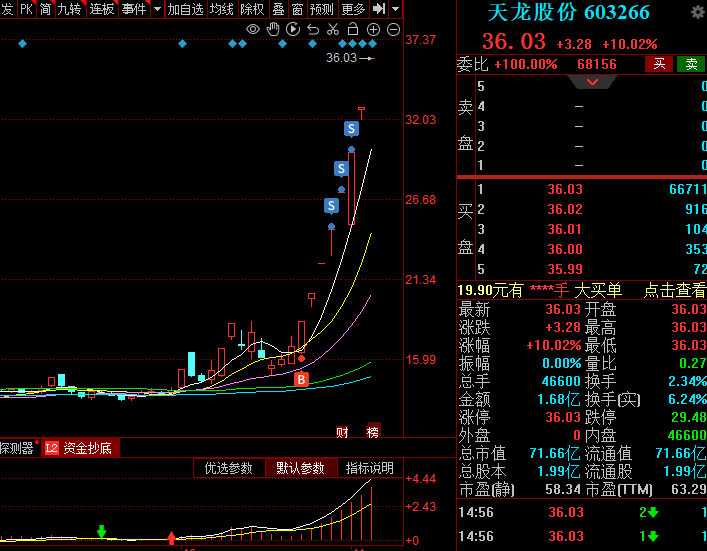Click the 财 financial report tag on chart
This screenshot has width=707, height=551.
pyautogui.click(x=342, y=432)
